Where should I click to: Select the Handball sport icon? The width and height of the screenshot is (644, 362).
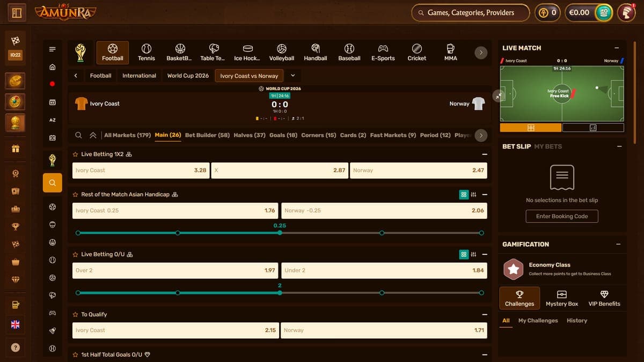point(316,53)
